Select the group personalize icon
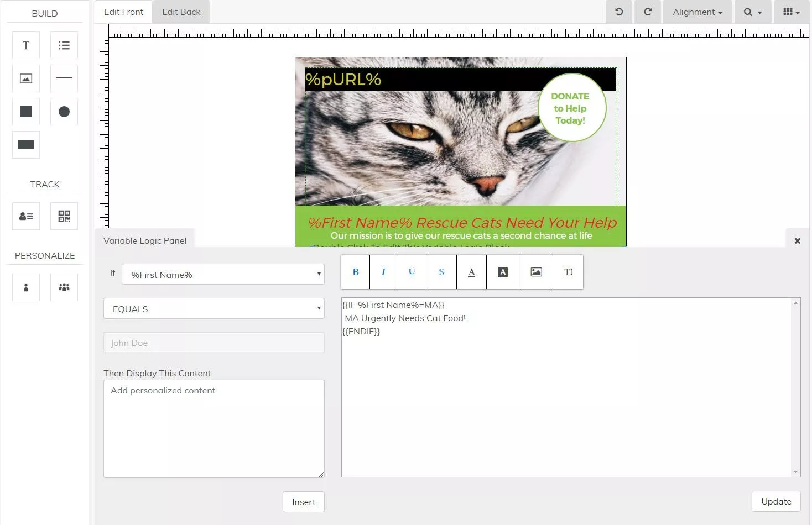Viewport: 812px width, 525px height. 64,287
